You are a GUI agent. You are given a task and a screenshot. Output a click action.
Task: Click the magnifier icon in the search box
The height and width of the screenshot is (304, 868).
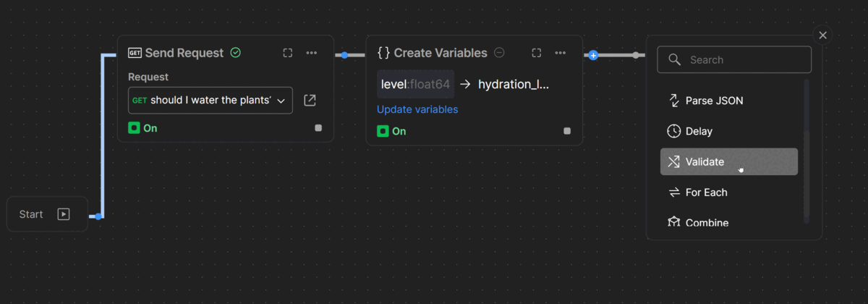(x=674, y=59)
